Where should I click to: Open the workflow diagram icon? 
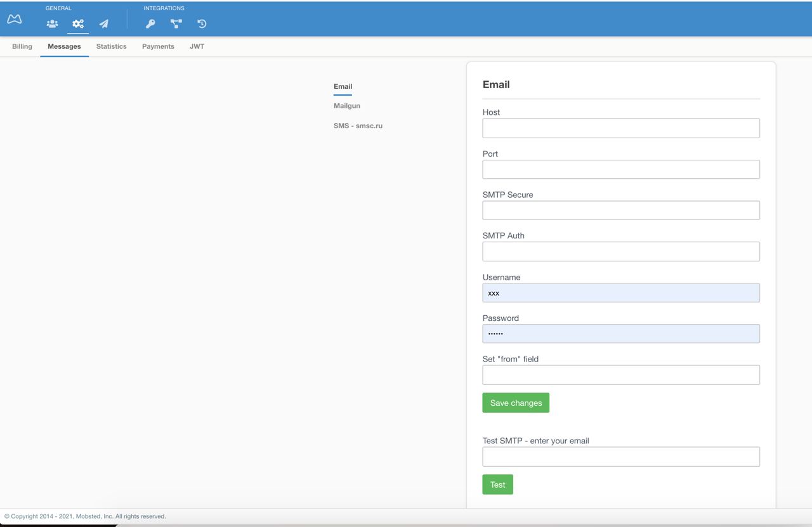(x=176, y=24)
